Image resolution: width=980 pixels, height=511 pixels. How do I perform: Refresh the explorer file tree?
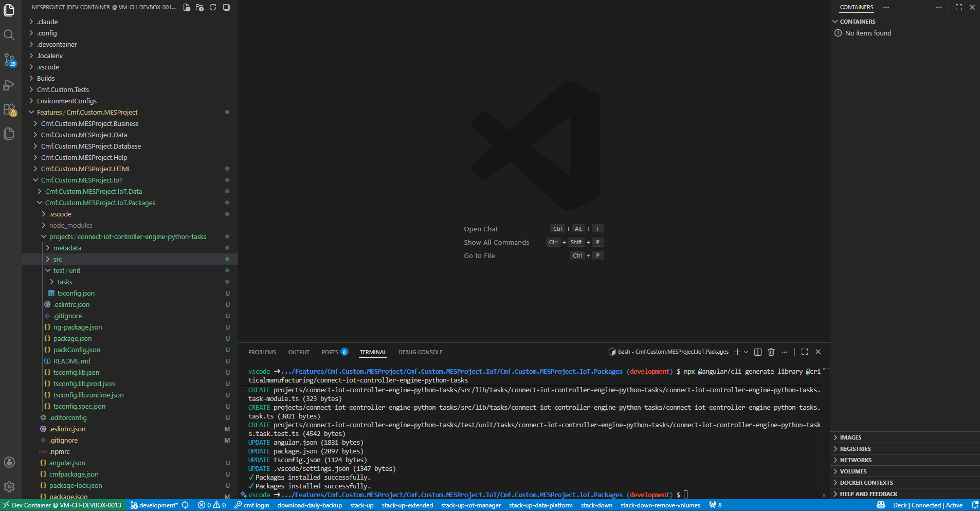(x=213, y=7)
